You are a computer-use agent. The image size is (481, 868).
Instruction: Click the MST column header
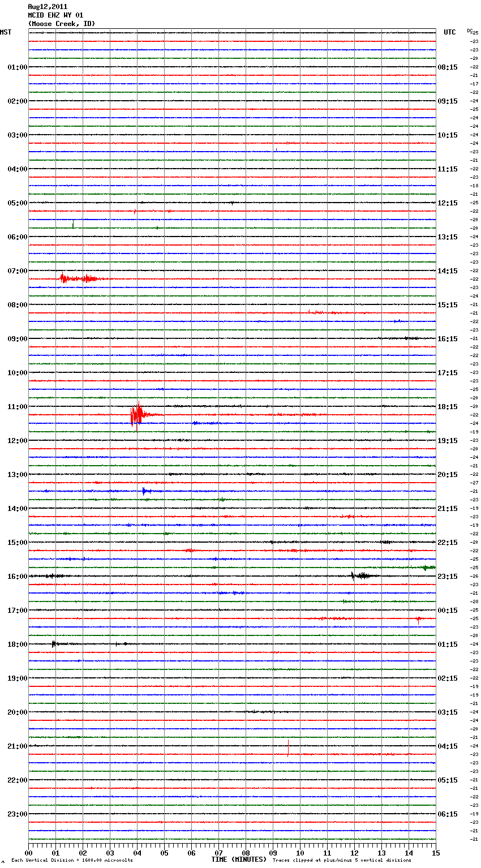tap(6, 32)
